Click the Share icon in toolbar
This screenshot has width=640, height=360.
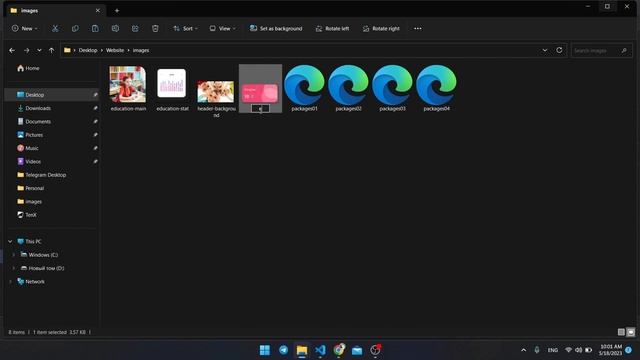tap(135, 29)
